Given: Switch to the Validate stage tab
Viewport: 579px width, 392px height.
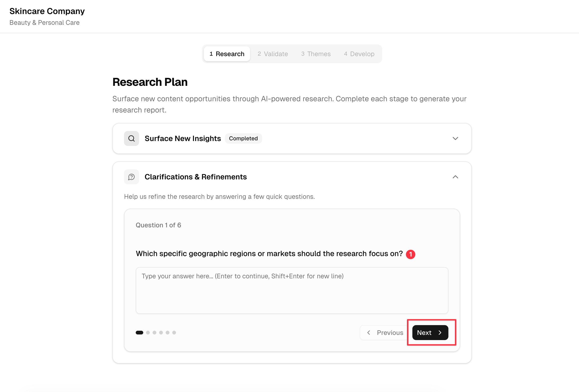Looking at the screenshot, I should tap(273, 54).
